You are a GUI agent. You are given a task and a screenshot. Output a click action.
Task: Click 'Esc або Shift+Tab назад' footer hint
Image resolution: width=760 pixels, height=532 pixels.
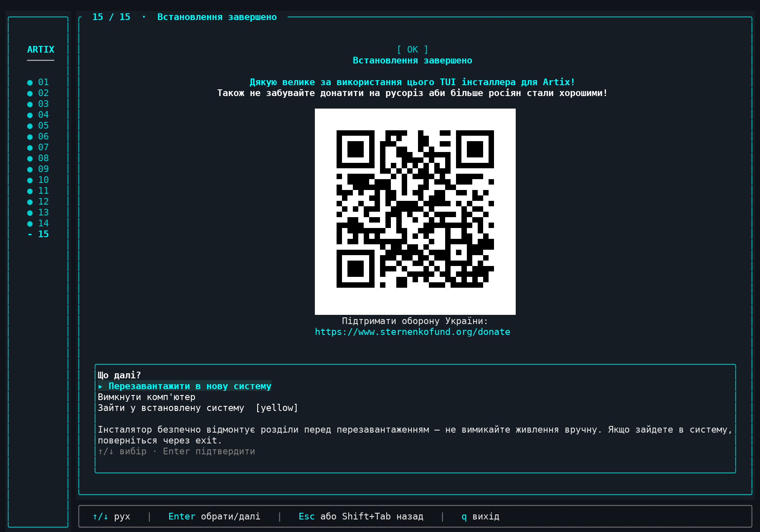(361, 517)
